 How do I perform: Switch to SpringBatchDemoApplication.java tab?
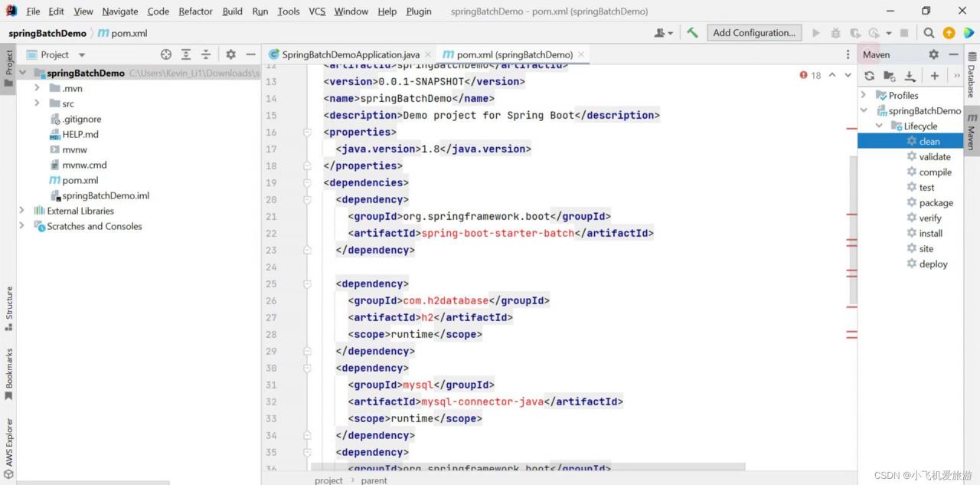[x=351, y=54]
